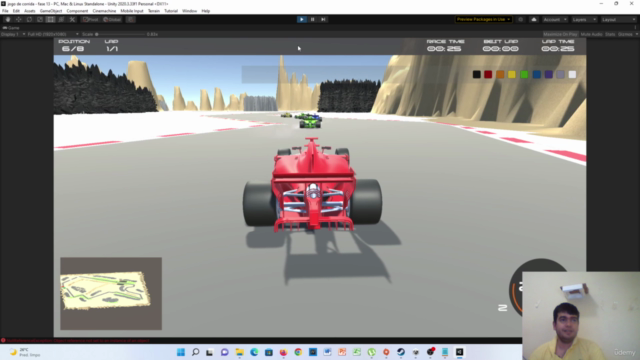
Task: Open the Terrain menu
Action: tap(154, 11)
